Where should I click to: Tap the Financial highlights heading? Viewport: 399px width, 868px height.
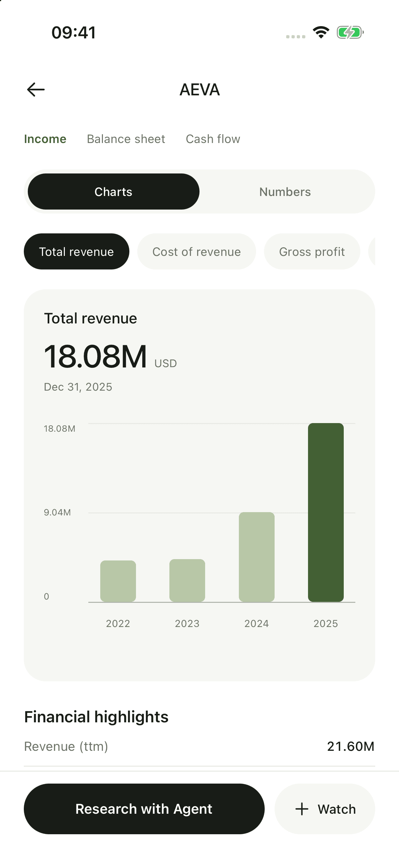click(96, 717)
